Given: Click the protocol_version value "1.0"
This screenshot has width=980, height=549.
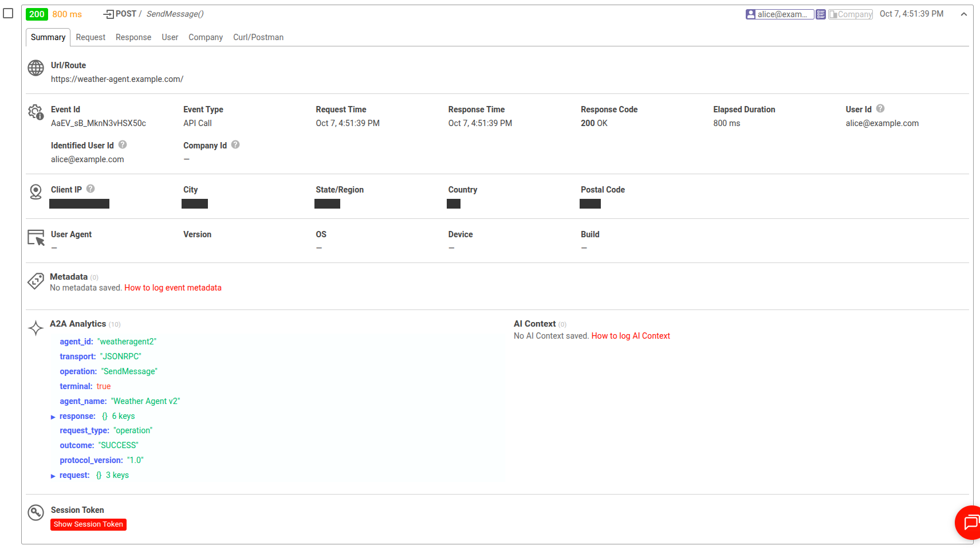Looking at the screenshot, I should (135, 460).
